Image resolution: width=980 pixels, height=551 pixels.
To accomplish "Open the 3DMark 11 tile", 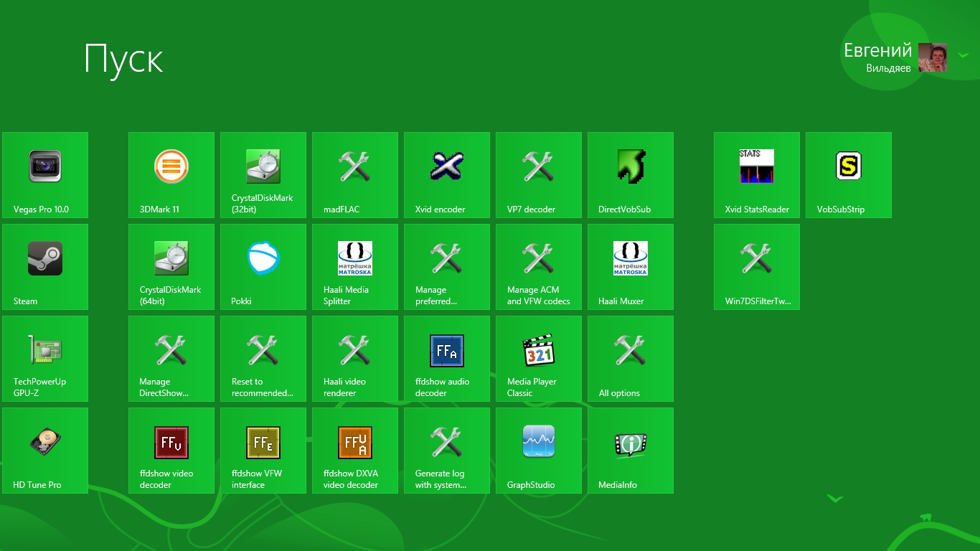I will point(171,175).
